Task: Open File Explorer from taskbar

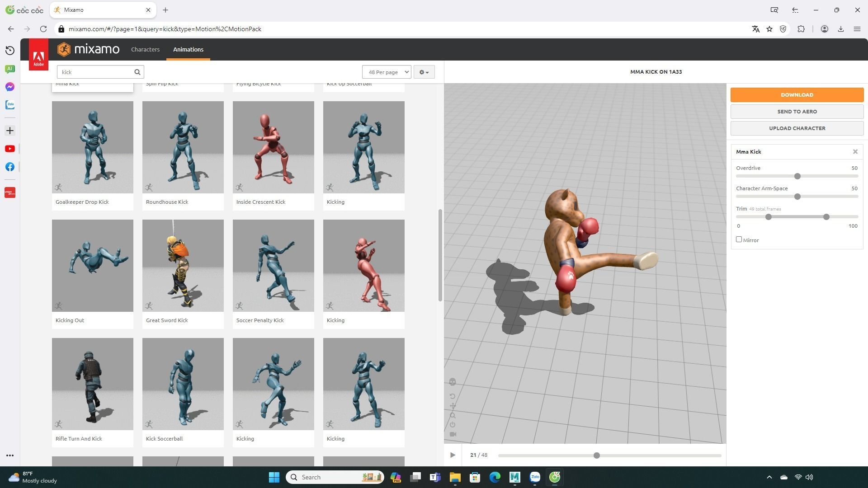Action: tap(455, 477)
